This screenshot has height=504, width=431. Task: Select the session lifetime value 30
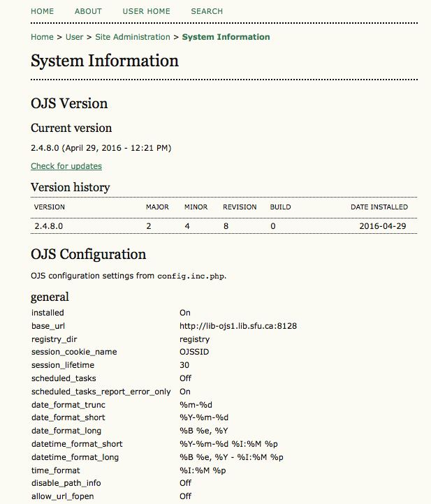tap(184, 365)
